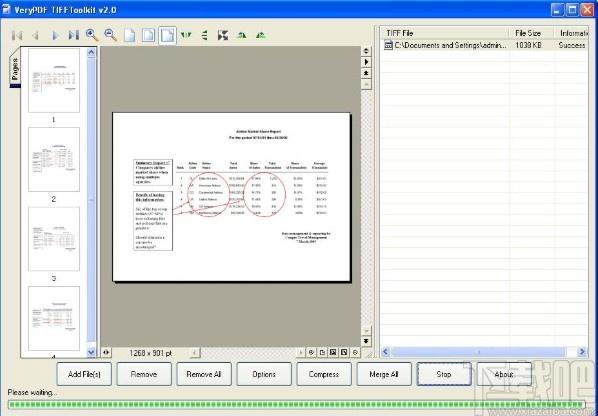
Task: Click the rotate right icon
Action: click(260, 35)
